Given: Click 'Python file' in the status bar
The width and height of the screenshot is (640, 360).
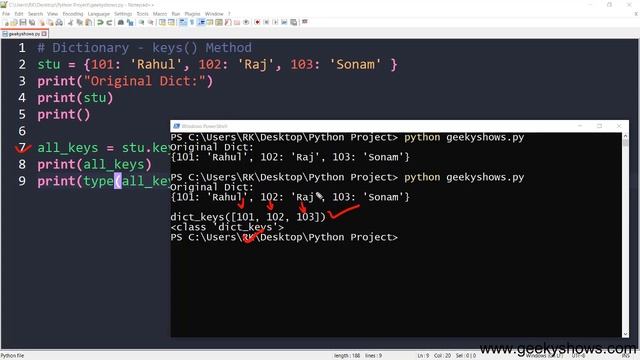Looking at the screenshot, I should (x=12, y=356).
